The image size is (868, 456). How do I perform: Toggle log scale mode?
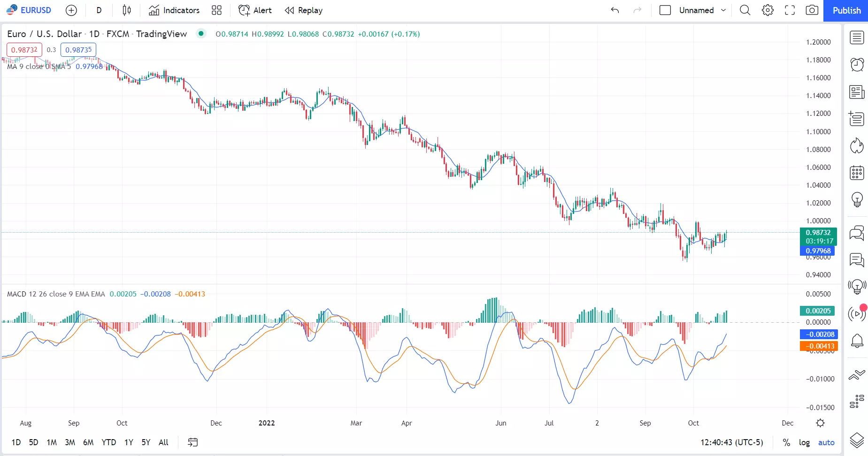804,442
